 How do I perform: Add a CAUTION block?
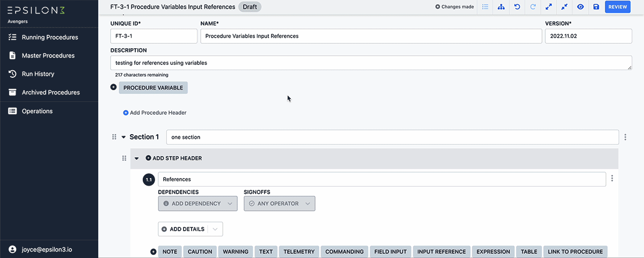200,252
